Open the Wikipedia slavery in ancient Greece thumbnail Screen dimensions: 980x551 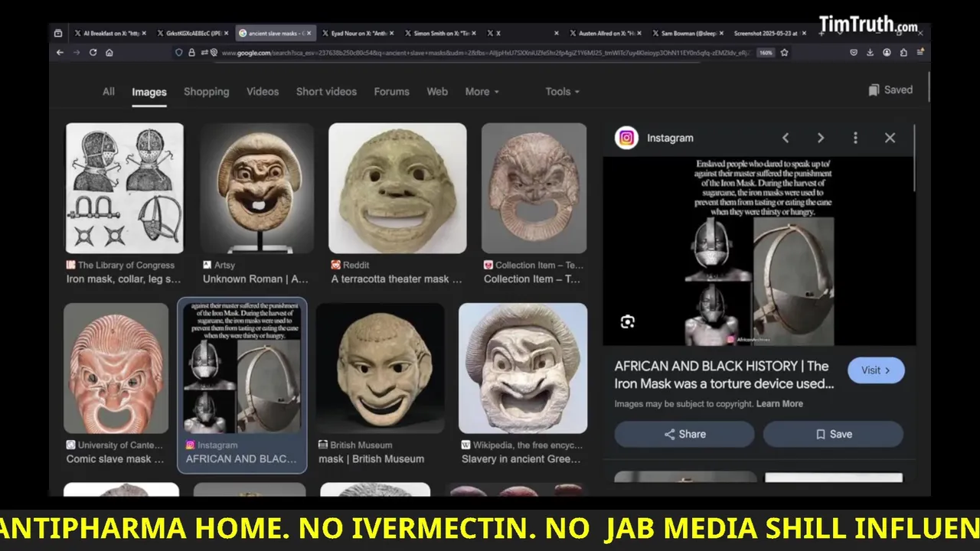pos(523,368)
